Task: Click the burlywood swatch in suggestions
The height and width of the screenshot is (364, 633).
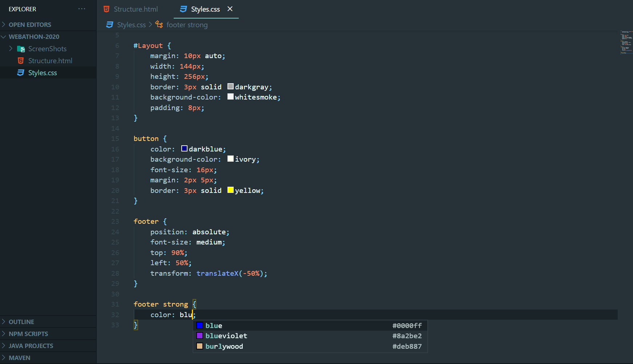Action: pyautogui.click(x=199, y=346)
